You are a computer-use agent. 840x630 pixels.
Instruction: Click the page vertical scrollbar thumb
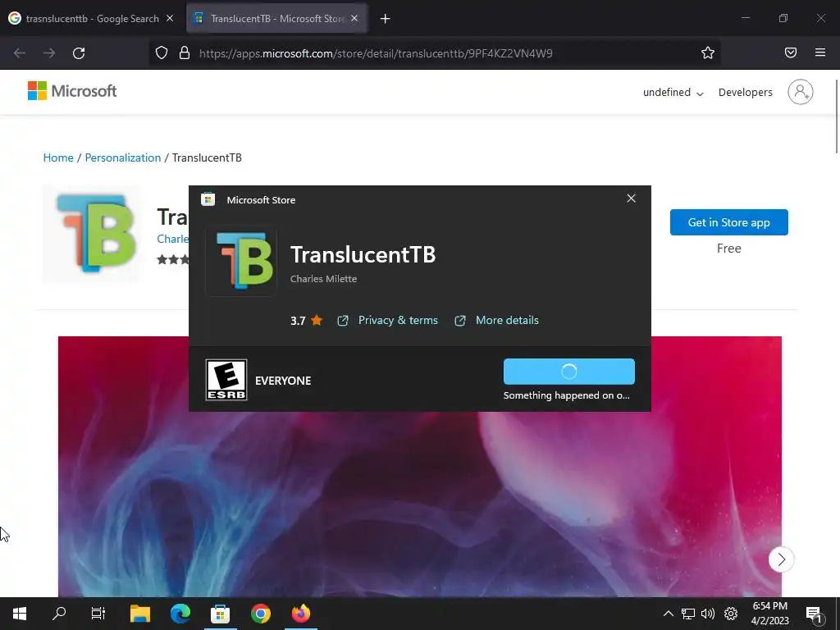tap(837, 116)
